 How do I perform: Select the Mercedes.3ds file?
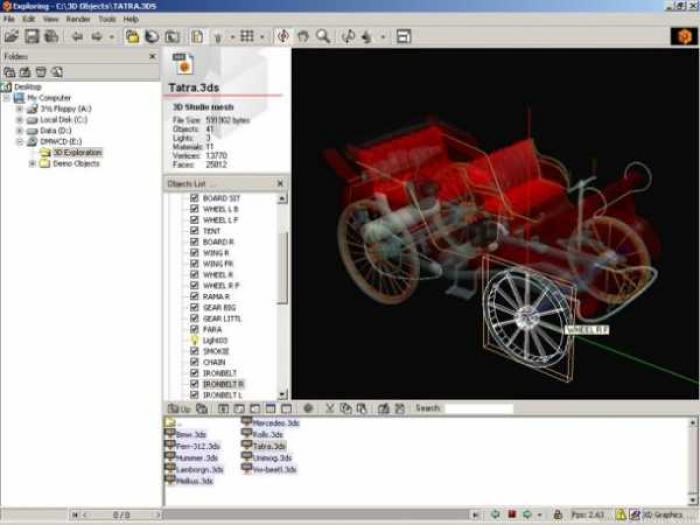(x=271, y=423)
